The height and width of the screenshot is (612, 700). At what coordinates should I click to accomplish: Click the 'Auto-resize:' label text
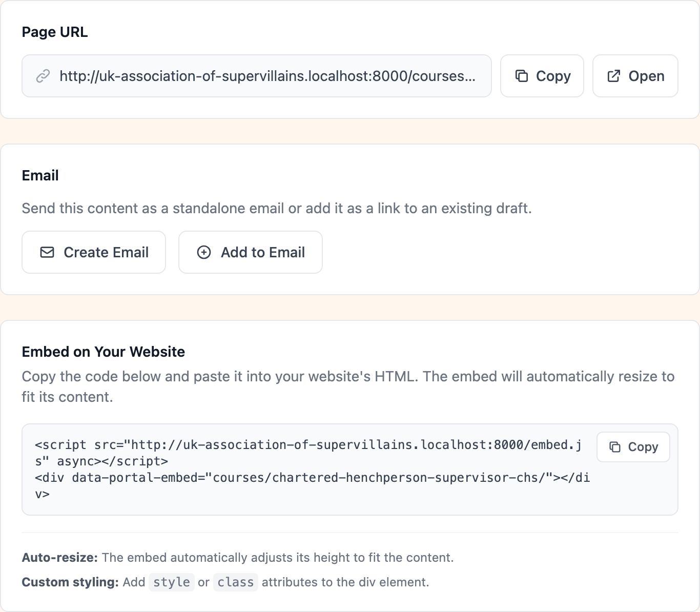[x=60, y=558]
